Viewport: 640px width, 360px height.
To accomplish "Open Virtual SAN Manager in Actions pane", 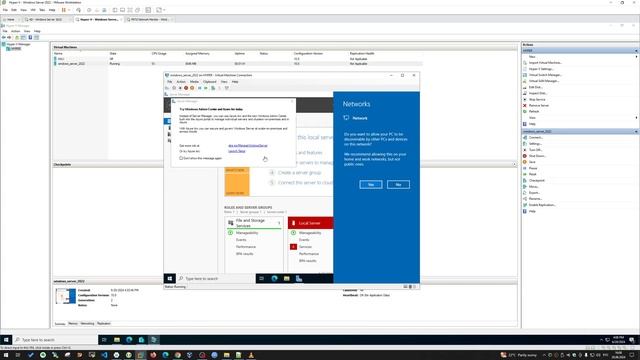I will (x=544, y=81).
